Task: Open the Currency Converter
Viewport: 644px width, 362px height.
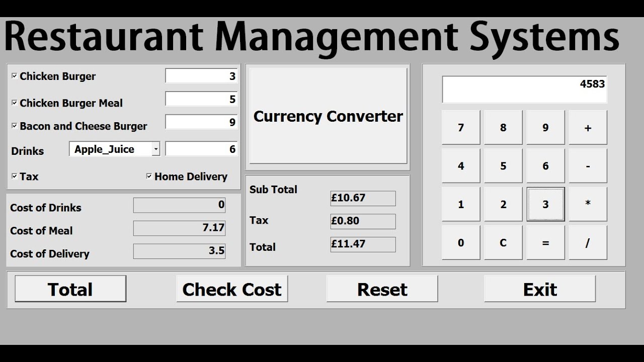Action: [328, 116]
